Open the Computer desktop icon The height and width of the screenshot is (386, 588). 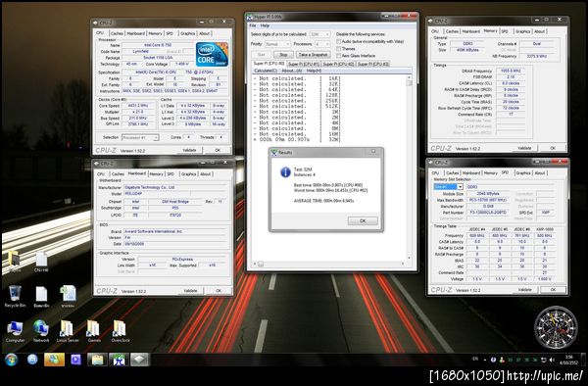click(x=15, y=331)
